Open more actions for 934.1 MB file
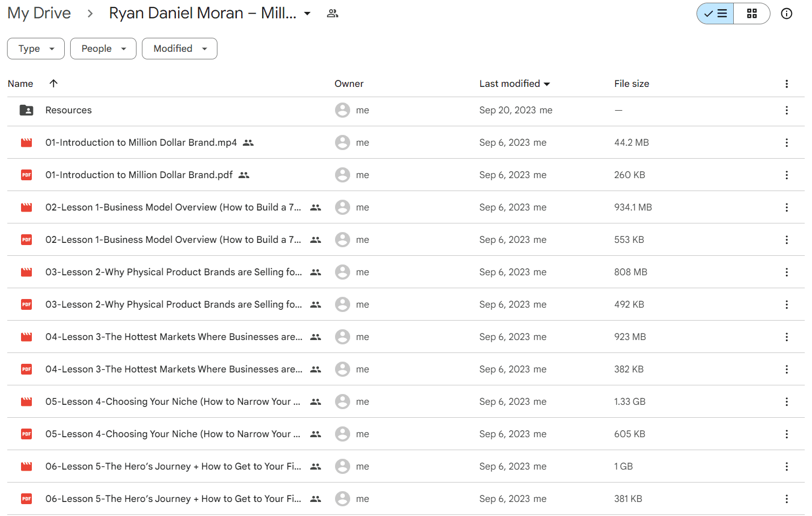 pos(787,207)
